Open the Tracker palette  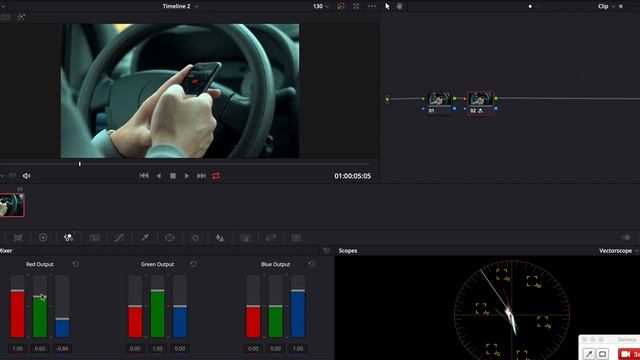(195, 238)
